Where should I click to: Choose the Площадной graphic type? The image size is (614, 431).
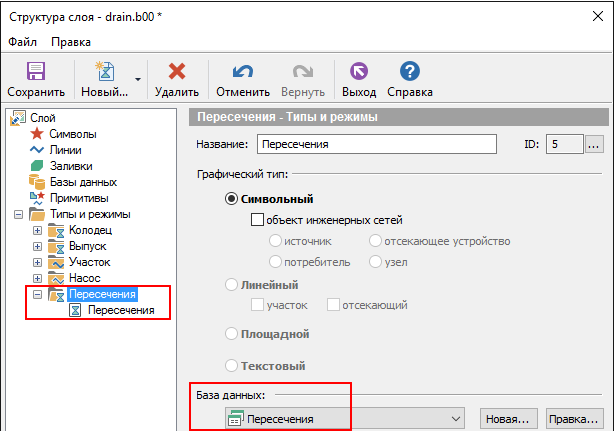(x=232, y=334)
